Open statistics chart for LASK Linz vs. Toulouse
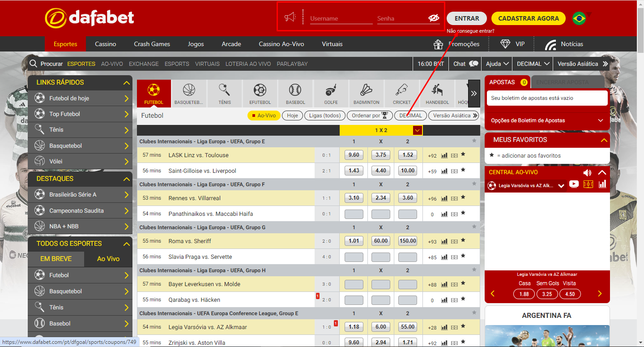This screenshot has height=347, width=644. pyautogui.click(x=444, y=155)
